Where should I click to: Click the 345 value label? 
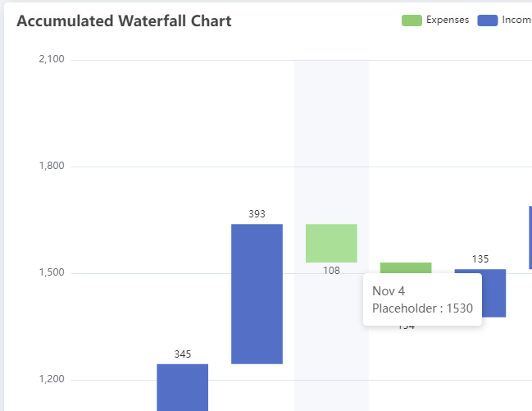(182, 354)
